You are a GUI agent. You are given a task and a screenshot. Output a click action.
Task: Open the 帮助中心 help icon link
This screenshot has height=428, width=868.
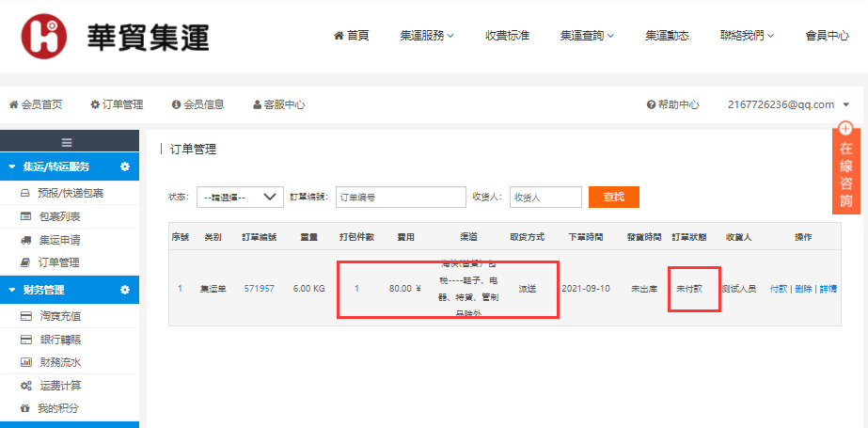click(651, 104)
